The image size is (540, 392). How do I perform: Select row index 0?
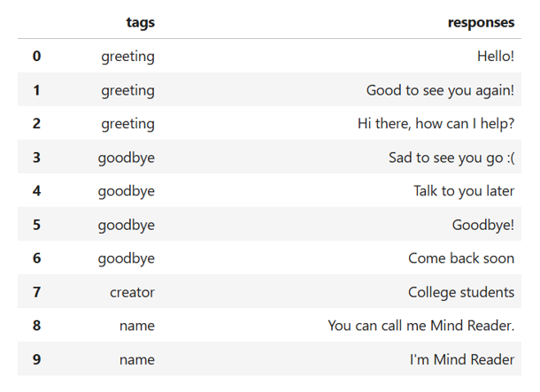tap(36, 57)
